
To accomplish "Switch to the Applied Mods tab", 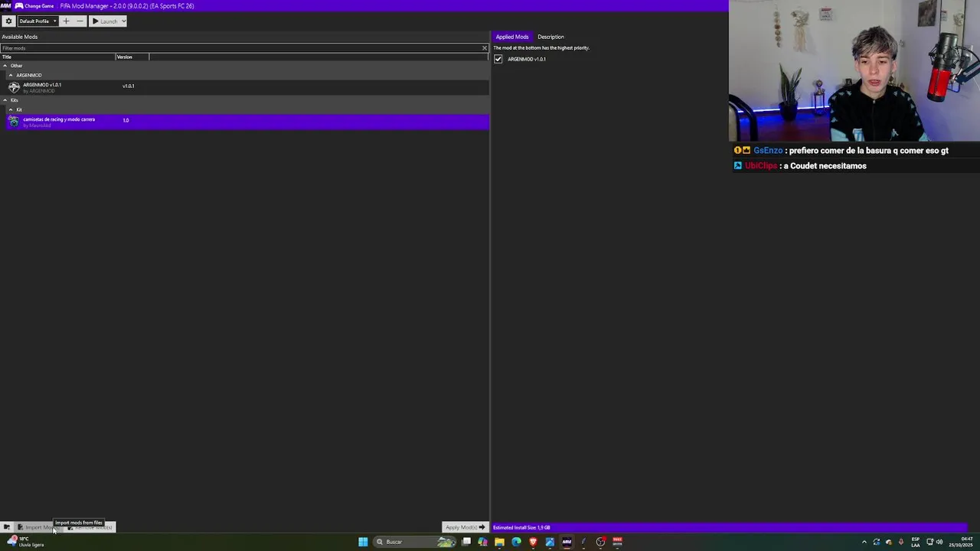I will pyautogui.click(x=511, y=37).
